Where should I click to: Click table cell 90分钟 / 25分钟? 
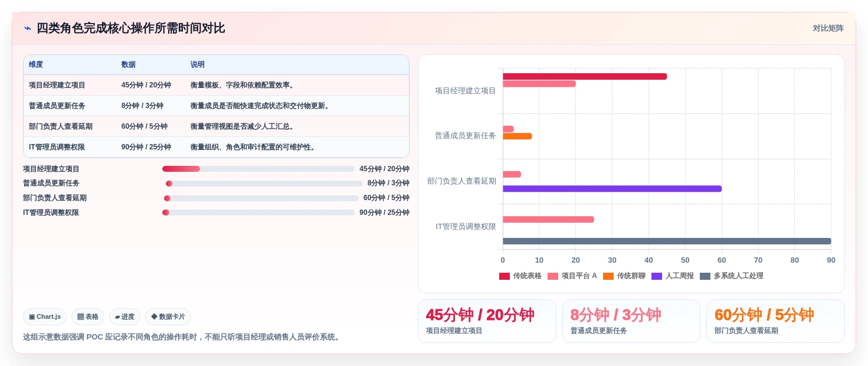(x=146, y=147)
